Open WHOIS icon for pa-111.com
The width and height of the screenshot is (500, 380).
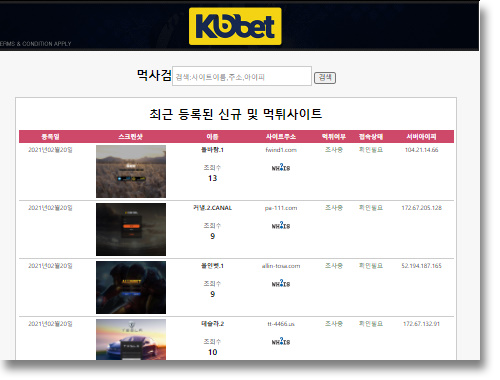point(281,225)
